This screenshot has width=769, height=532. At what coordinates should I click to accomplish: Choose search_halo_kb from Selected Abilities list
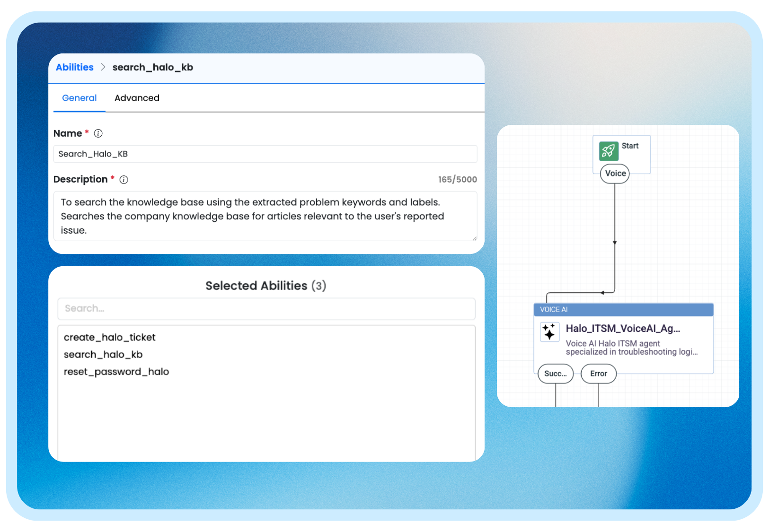pos(103,355)
